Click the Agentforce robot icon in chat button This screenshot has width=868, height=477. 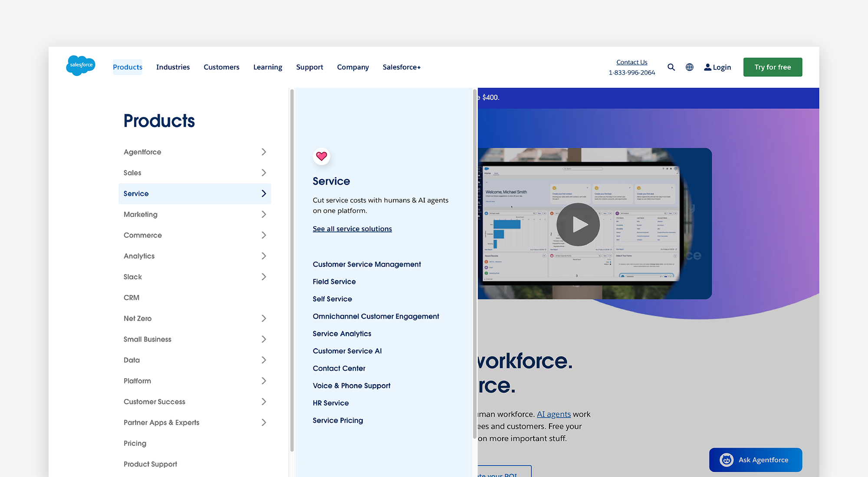pyautogui.click(x=727, y=460)
